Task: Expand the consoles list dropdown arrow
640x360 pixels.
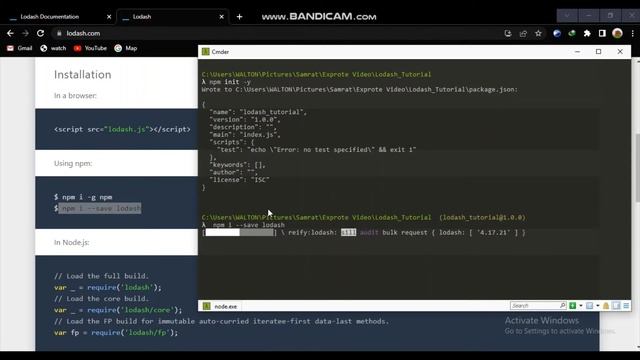Action: (x=598, y=306)
